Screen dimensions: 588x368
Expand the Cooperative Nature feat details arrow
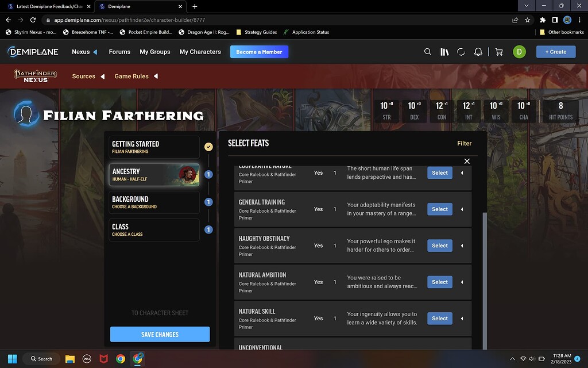(462, 172)
